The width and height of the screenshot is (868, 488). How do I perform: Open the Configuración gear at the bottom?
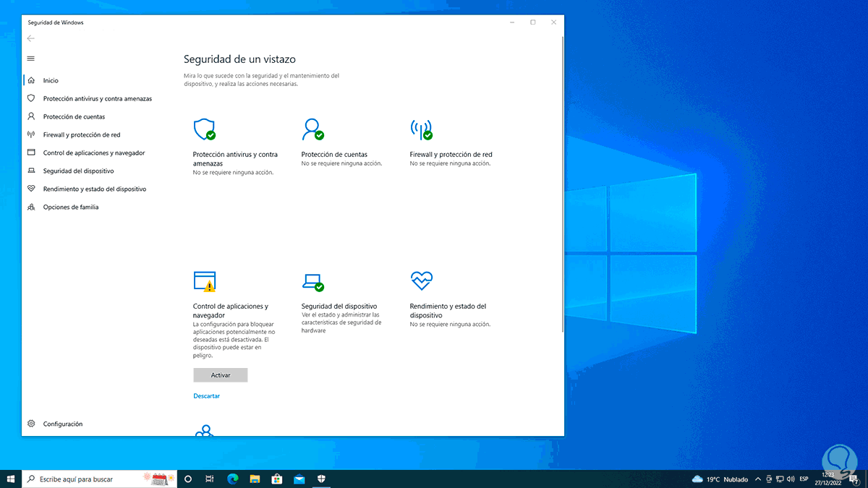tap(30, 424)
